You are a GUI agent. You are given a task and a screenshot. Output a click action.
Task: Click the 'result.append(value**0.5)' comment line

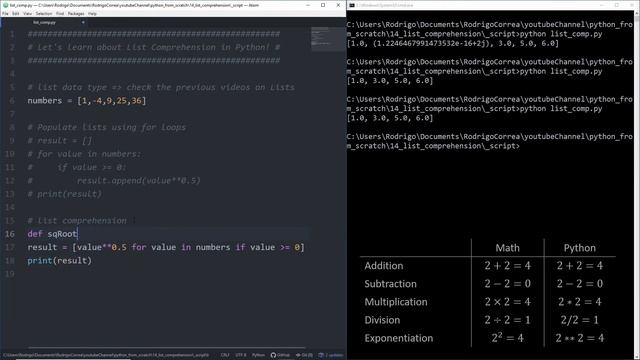[139, 180]
